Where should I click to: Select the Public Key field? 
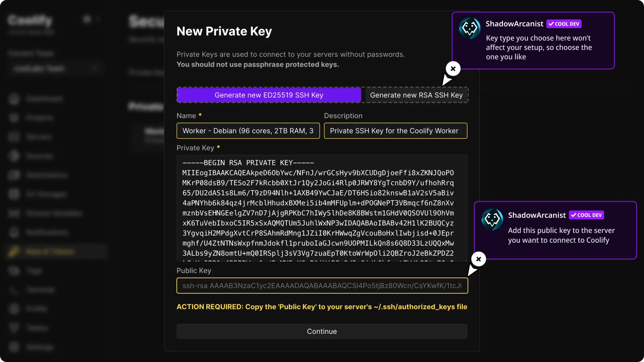click(x=322, y=286)
